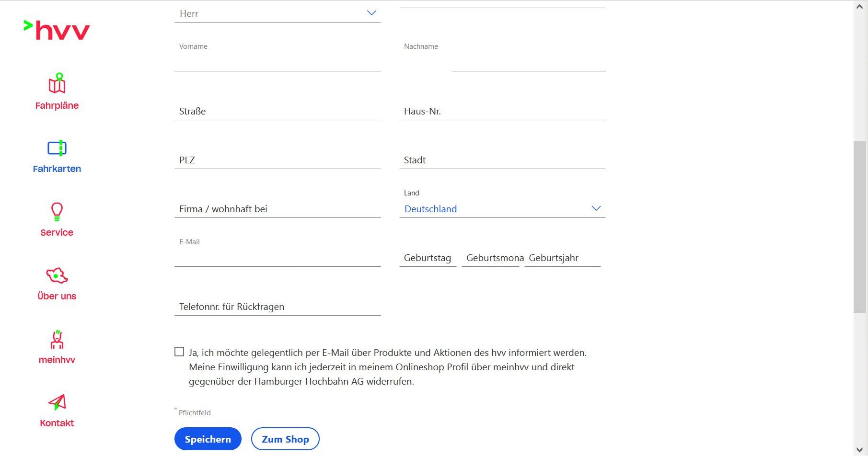Click the Zum Shop button
This screenshot has width=868, height=456.
coord(285,439)
